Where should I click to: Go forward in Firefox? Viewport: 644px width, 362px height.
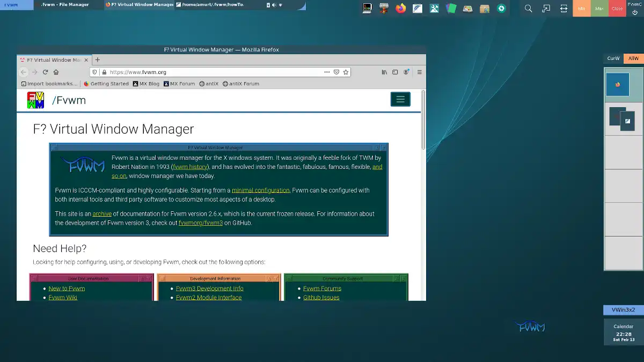pyautogui.click(x=34, y=72)
